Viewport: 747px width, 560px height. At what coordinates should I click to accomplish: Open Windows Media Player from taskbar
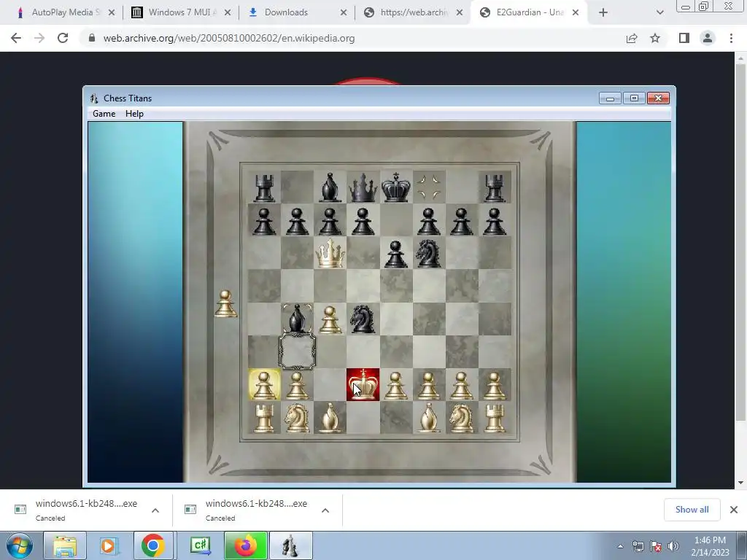109,545
